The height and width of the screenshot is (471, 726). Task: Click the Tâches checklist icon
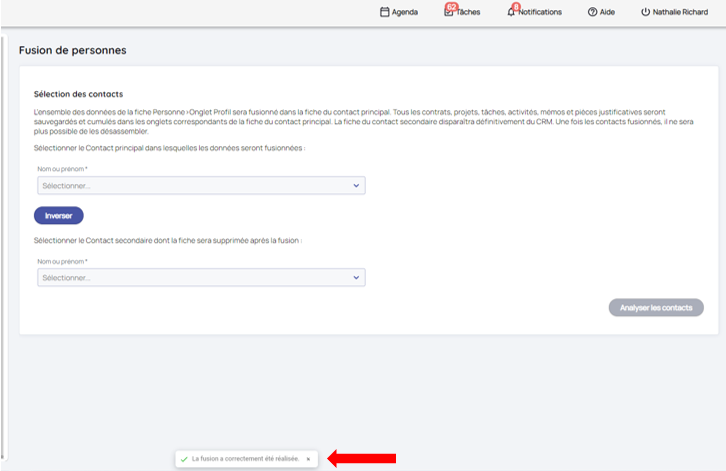[449, 12]
